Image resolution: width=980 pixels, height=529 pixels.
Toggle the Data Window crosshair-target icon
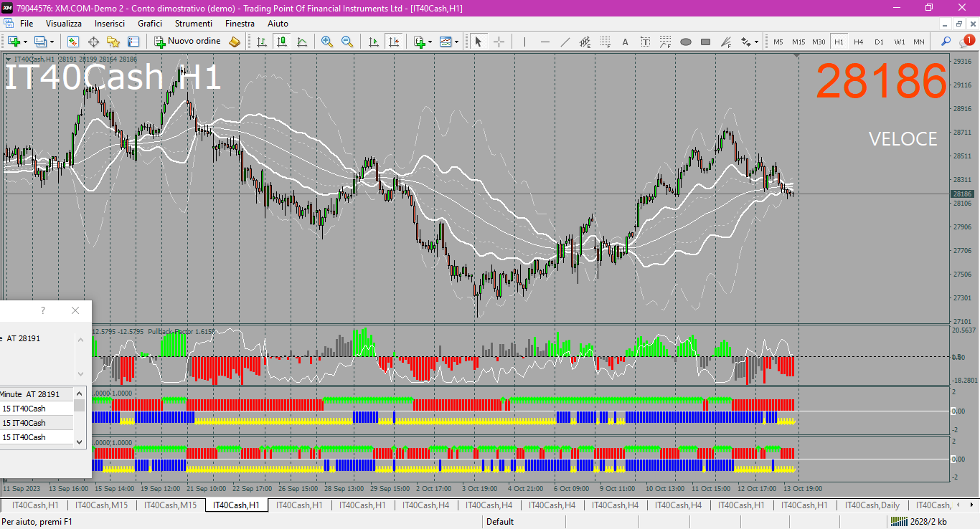[x=93, y=42]
